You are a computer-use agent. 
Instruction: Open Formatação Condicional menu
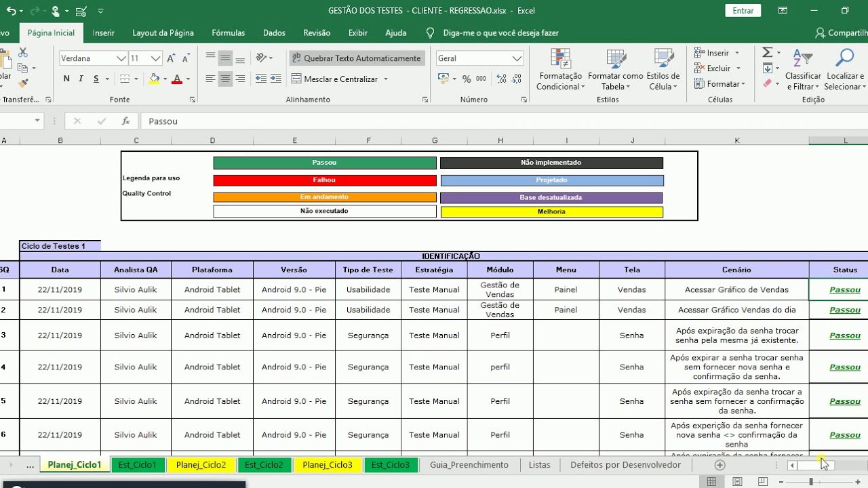(560, 69)
